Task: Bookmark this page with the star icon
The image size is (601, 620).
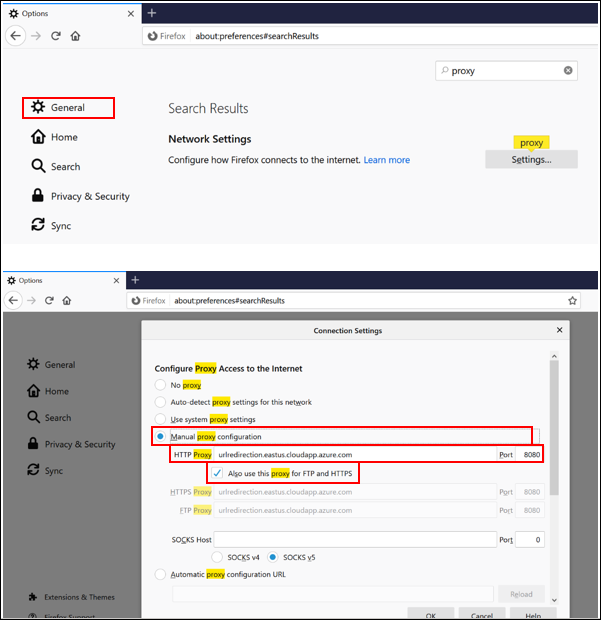Action: 572,301
